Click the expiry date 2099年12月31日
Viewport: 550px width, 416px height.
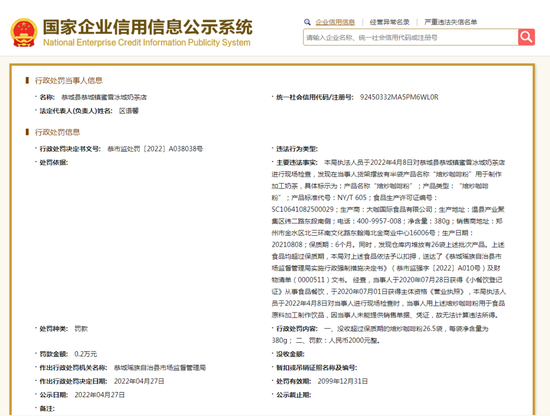coord(343,381)
